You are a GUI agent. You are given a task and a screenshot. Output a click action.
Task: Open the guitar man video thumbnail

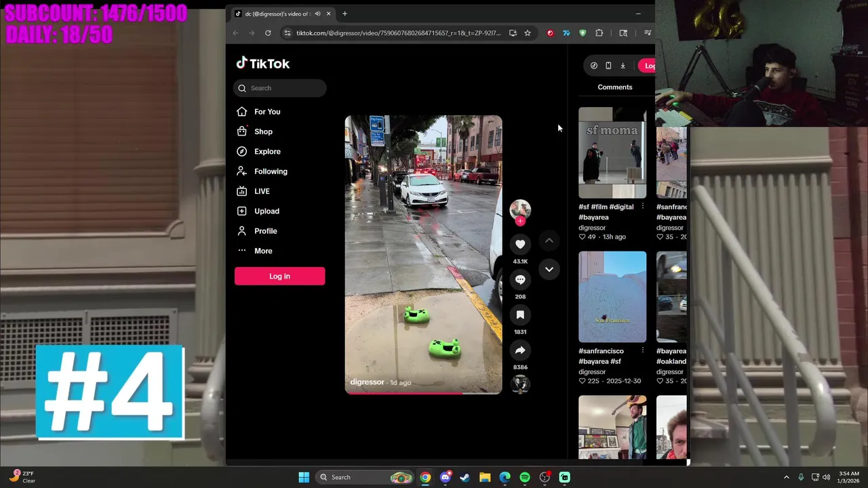point(612,427)
